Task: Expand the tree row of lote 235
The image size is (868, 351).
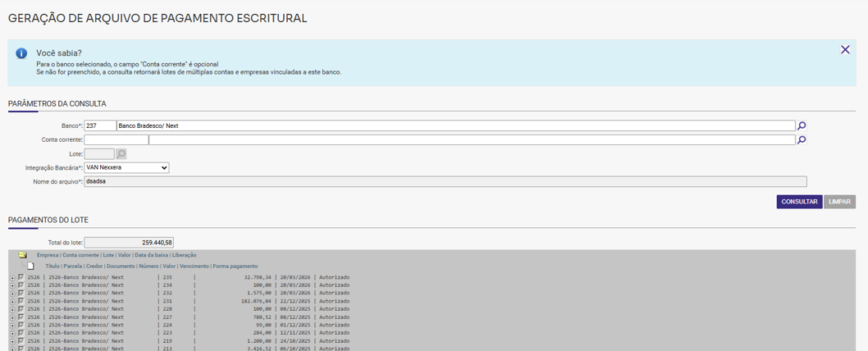Action: [13, 277]
